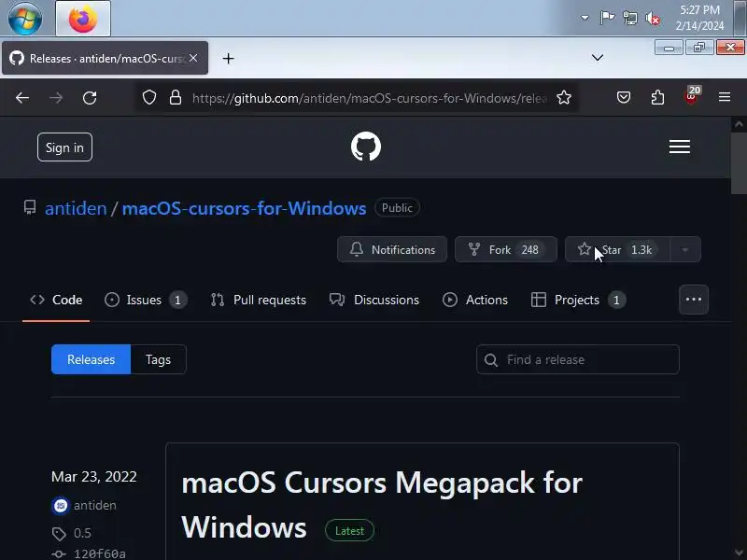747x560 pixels.
Task: Open the Projects tab
Action: (578, 300)
